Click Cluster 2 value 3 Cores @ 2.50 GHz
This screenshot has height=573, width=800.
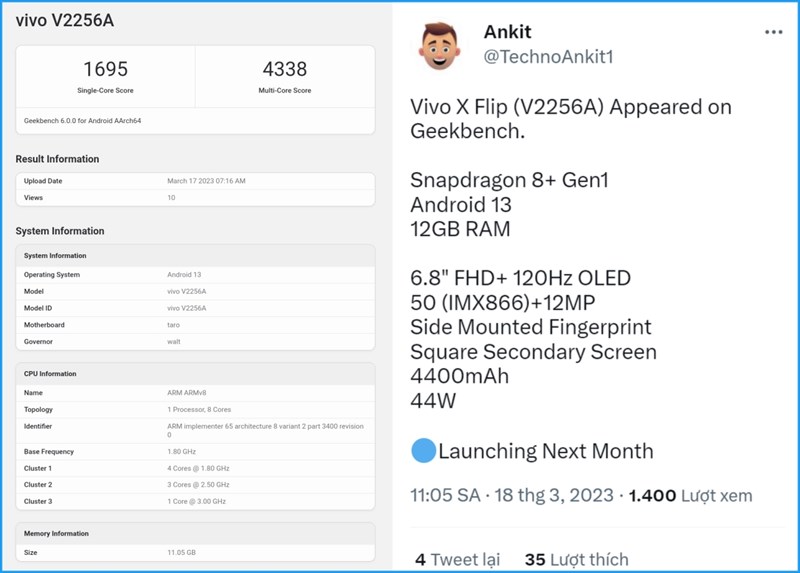pyautogui.click(x=198, y=485)
